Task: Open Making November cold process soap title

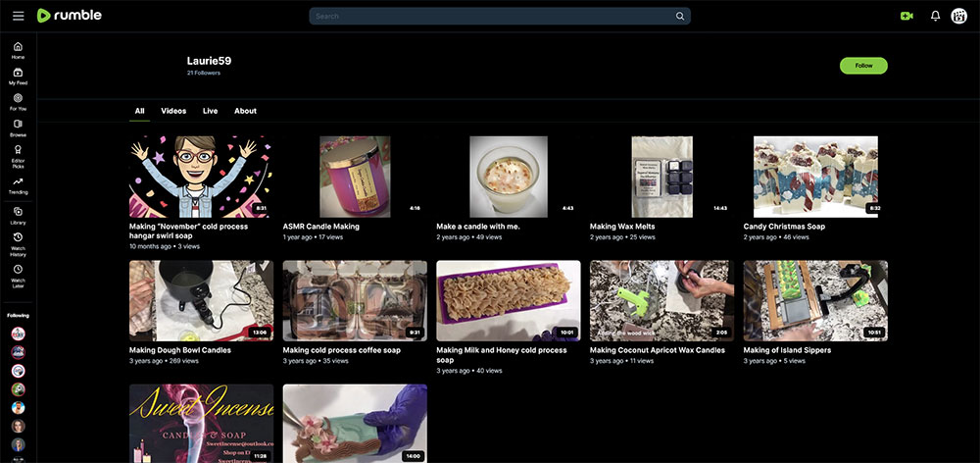Action: point(188,231)
